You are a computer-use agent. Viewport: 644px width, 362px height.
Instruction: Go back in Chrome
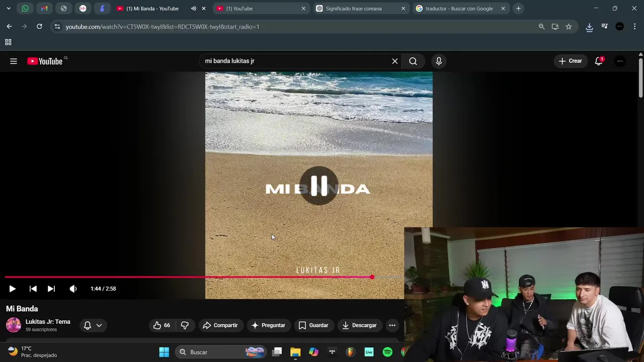[x=9, y=27]
